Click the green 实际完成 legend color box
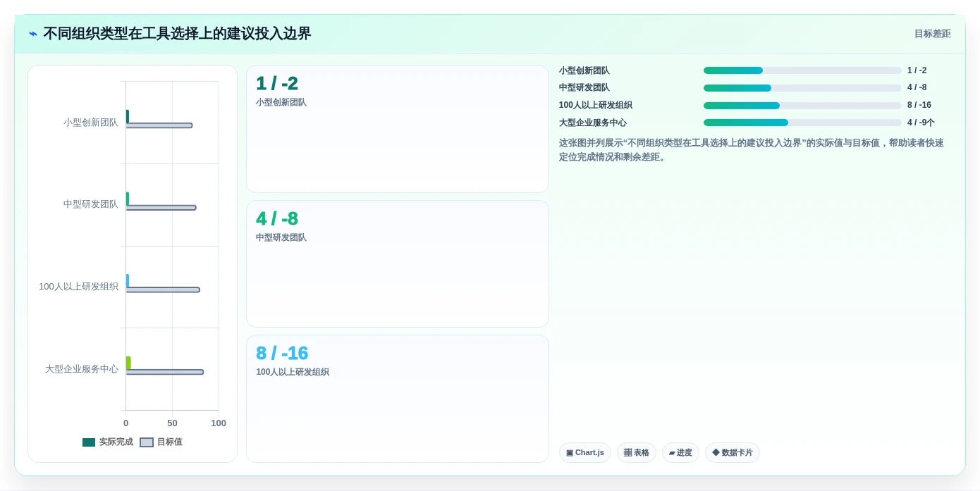Screen dimensions: 980x491 [x=89, y=442]
